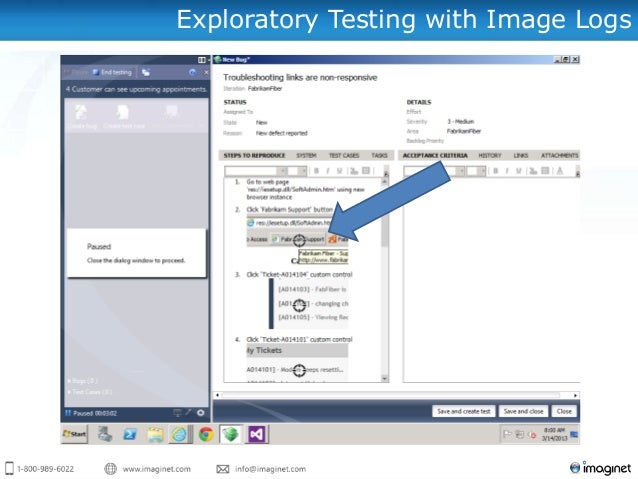Open the Attachments tab
This screenshot has width=638, height=479.
[x=559, y=155]
